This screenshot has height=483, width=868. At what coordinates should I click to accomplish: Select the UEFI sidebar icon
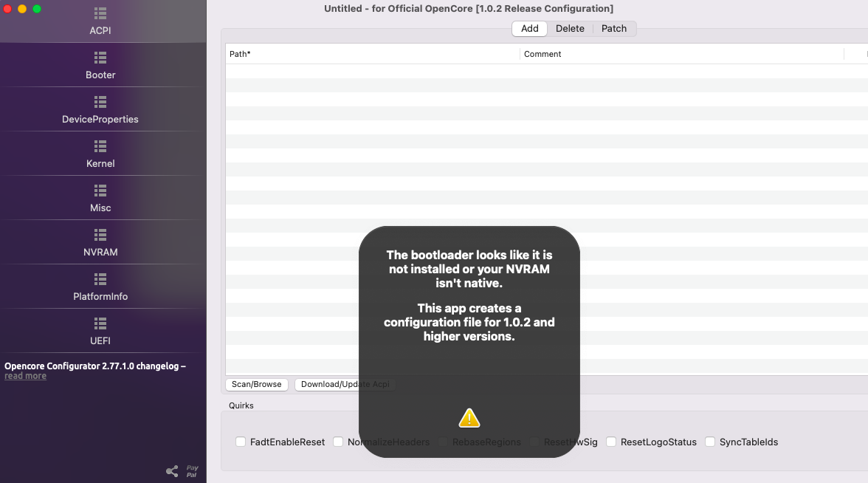(100, 323)
